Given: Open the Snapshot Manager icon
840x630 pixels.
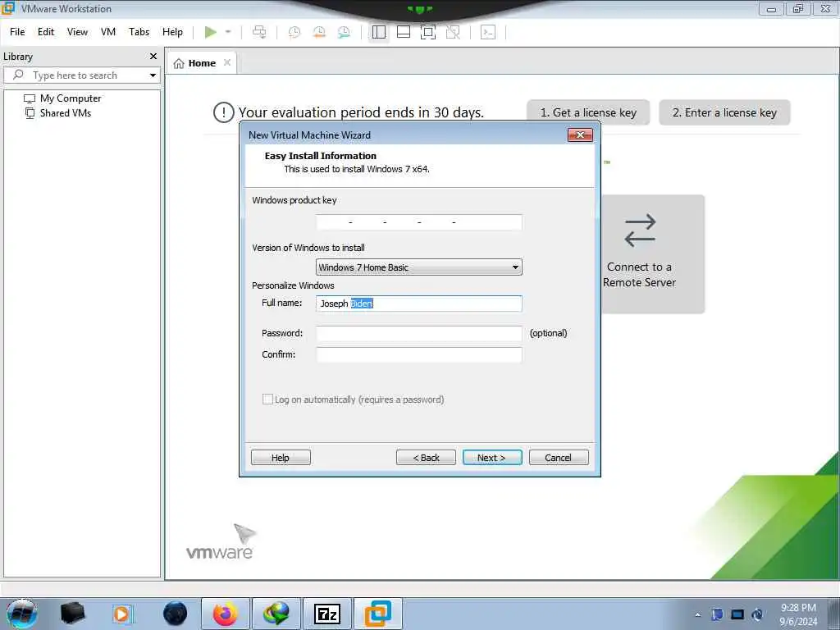Looking at the screenshot, I should [344, 32].
